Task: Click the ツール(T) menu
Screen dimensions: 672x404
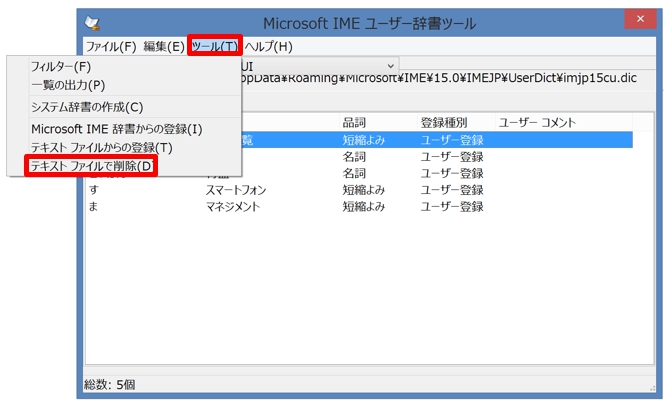Action: pyautogui.click(x=215, y=46)
